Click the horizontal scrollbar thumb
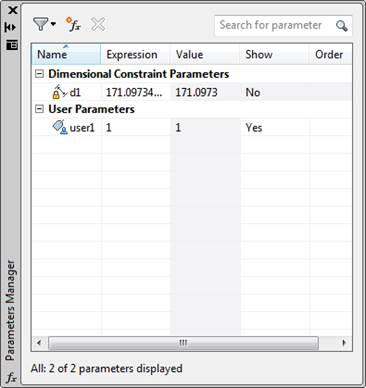The image size is (366, 388). pyautogui.click(x=183, y=343)
